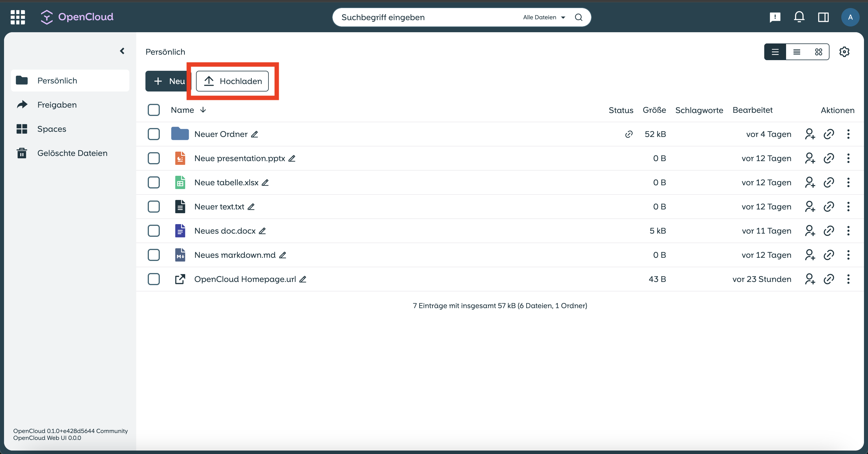Viewport: 868px width, 454px height.
Task: Collapse the left navigation sidebar
Action: (122, 51)
